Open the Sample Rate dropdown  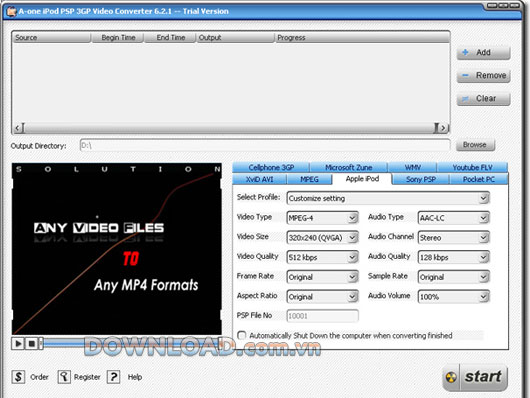click(x=454, y=277)
